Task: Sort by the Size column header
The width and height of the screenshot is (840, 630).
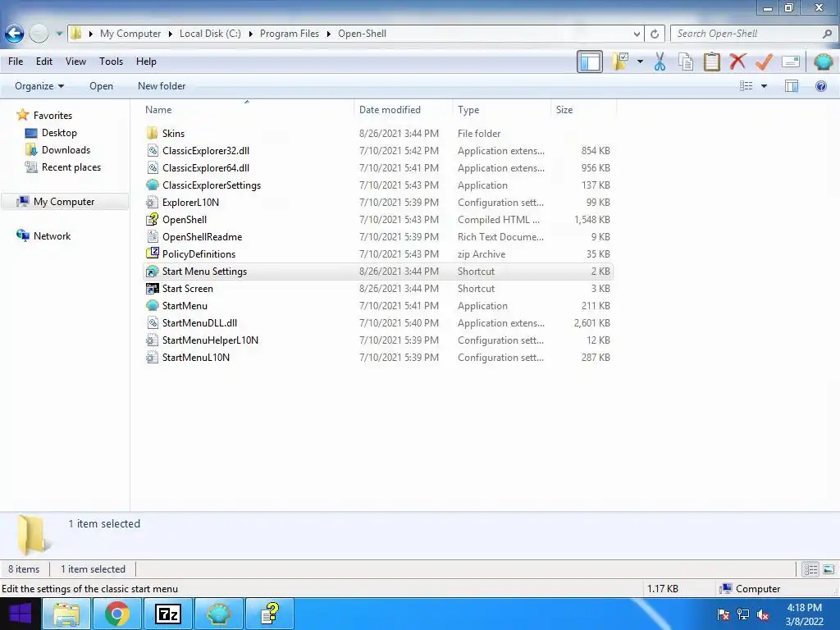Action: (583, 110)
